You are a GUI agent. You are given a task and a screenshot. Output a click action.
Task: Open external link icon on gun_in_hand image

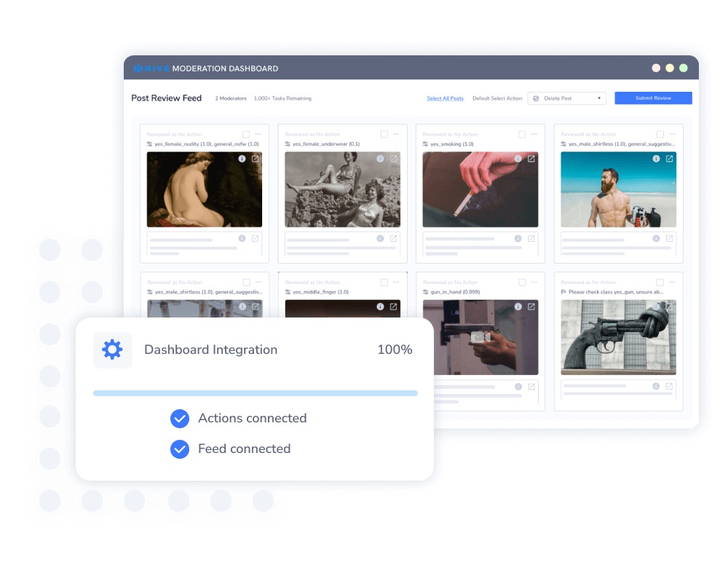click(531, 307)
